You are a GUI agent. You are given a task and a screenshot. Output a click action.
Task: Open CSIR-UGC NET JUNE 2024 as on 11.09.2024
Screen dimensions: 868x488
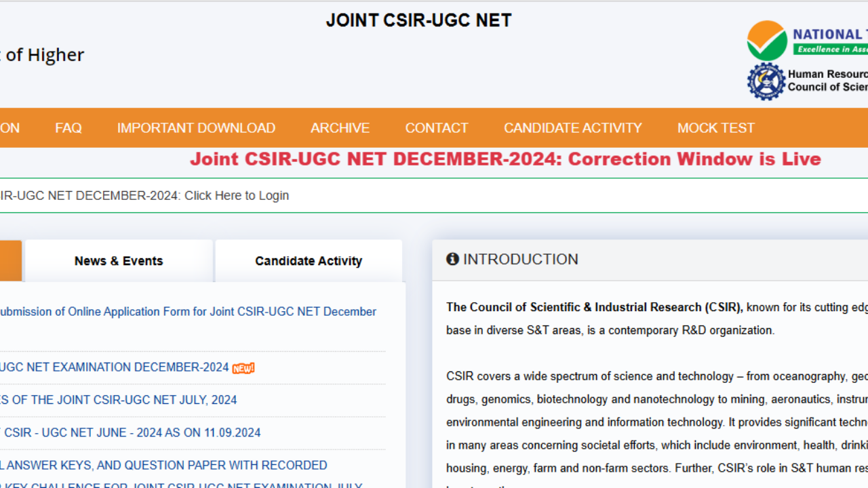(x=129, y=432)
